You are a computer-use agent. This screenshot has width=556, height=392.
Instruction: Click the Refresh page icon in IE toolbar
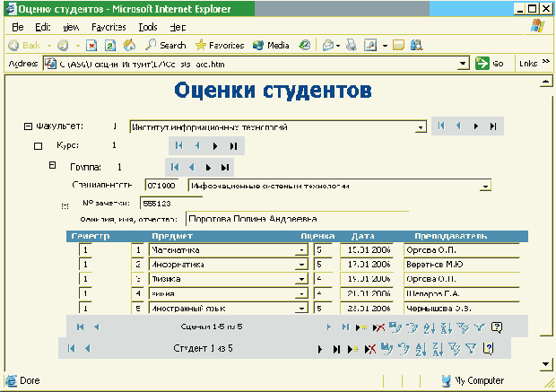[x=110, y=45]
